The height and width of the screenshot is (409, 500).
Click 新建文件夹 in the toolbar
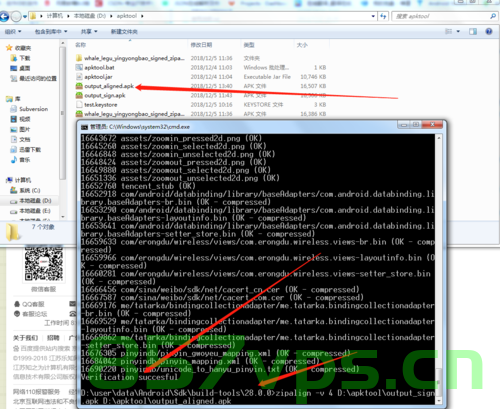click(x=124, y=32)
